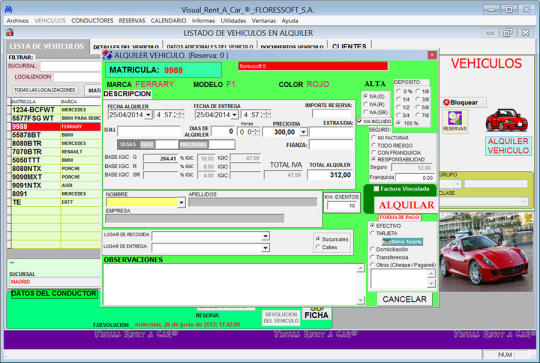Adjust the Horas spinner

pos(256,132)
